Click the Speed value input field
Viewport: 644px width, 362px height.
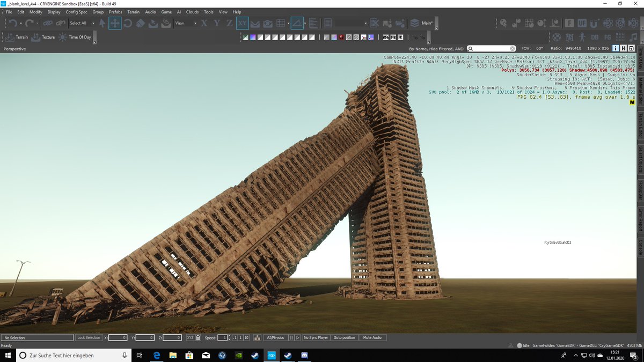[x=223, y=338]
